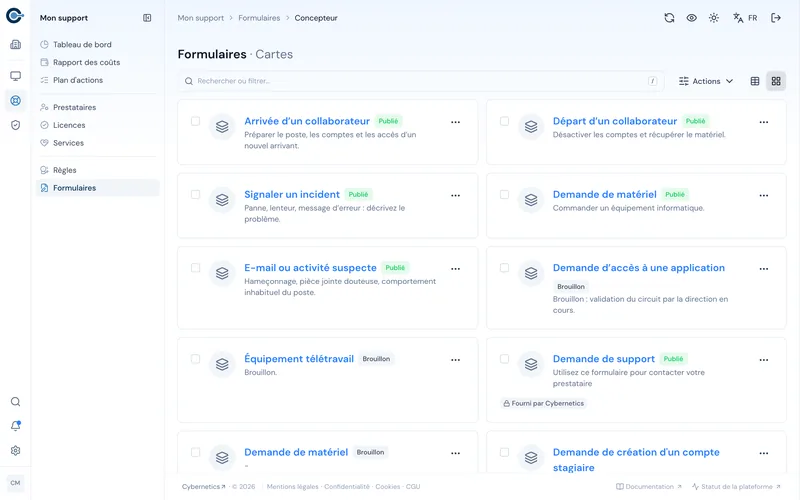Open more options for Arrivée d'un collaborateur
The height and width of the screenshot is (500, 800).
[455, 122]
